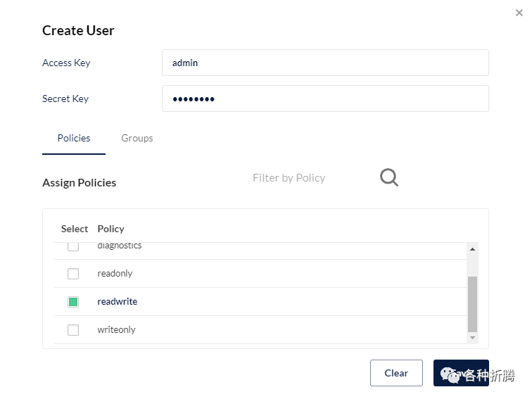Click the dark Save button
The image size is (532, 399).
coord(461,373)
